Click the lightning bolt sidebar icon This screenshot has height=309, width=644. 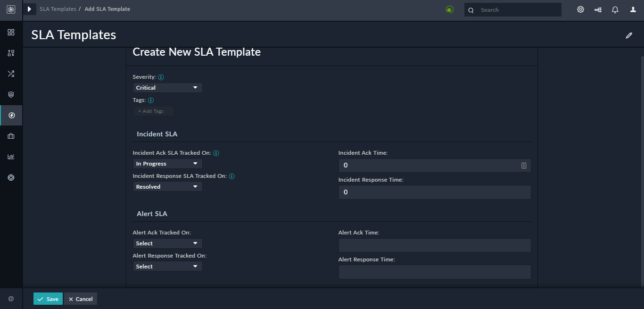pos(11,115)
